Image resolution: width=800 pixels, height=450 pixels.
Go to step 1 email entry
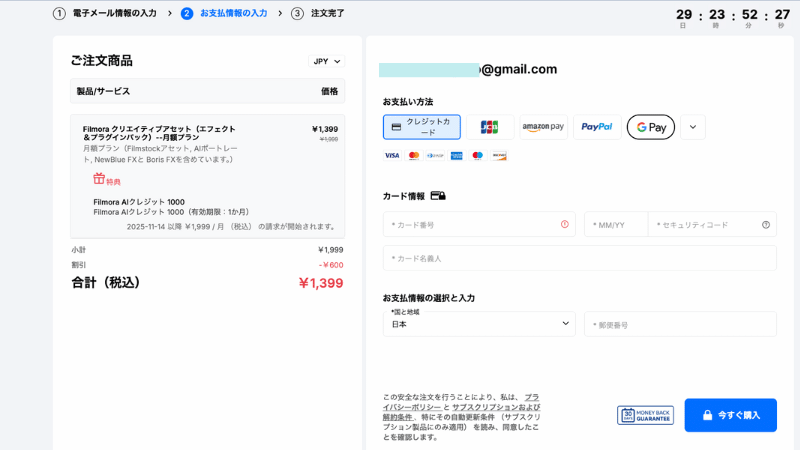[105, 14]
